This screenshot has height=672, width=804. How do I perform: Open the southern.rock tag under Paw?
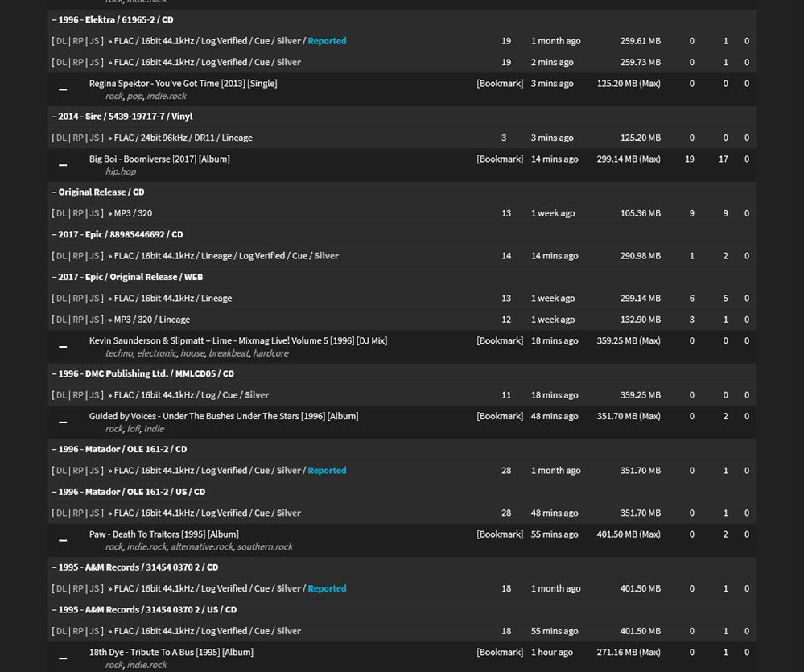pyautogui.click(x=265, y=547)
